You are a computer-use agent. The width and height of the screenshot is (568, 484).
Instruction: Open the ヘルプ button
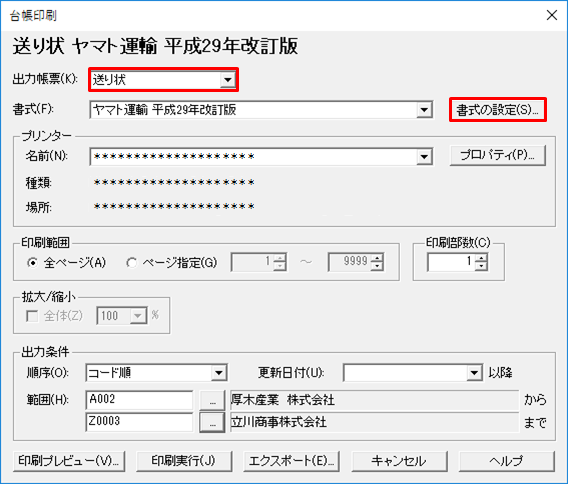point(506,461)
